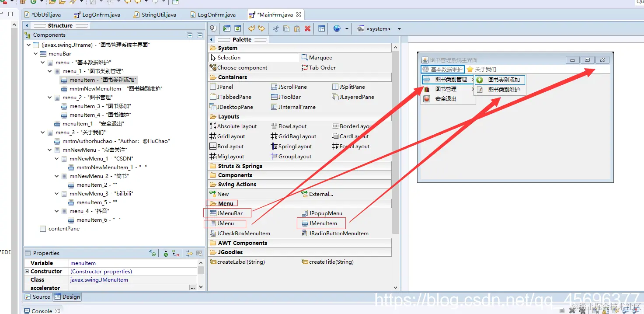This screenshot has height=314, width=644.
Task: Select Choose component in Palette
Action: [239, 68]
